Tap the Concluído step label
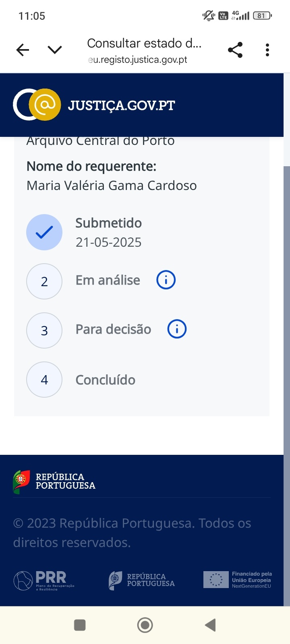 (106, 380)
